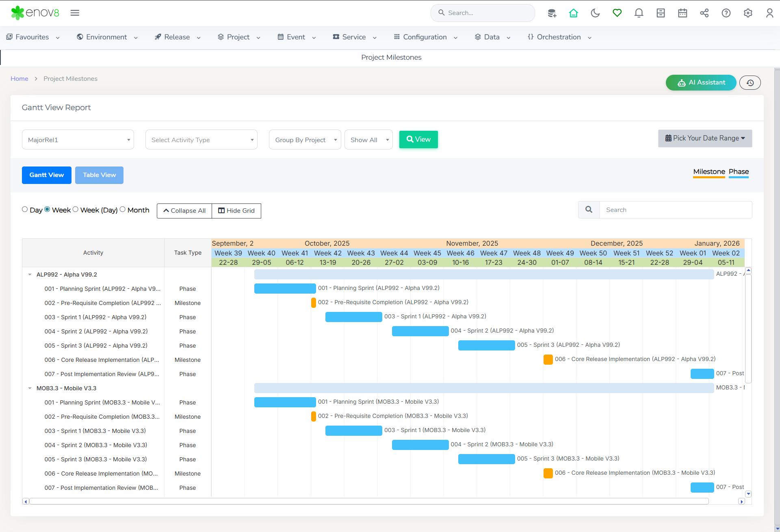Screen dimensions: 780x532
Task: Collapse the ALP992 - Alpha V99.2 tree row
Action: click(x=30, y=275)
